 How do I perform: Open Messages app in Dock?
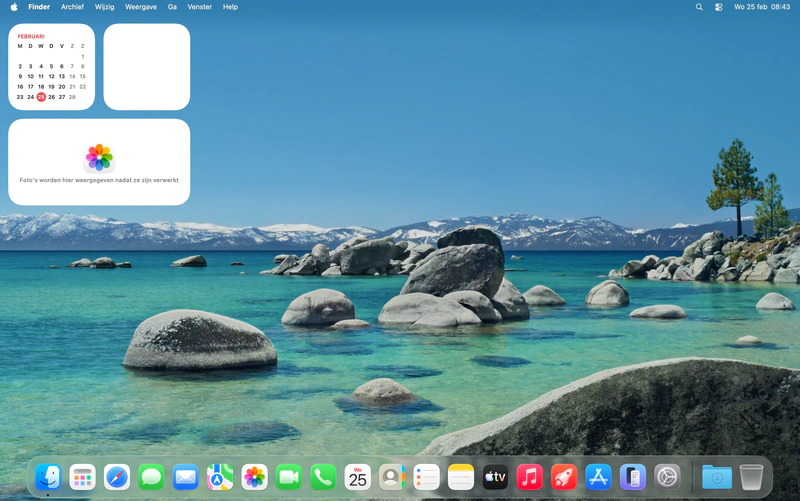[151, 478]
